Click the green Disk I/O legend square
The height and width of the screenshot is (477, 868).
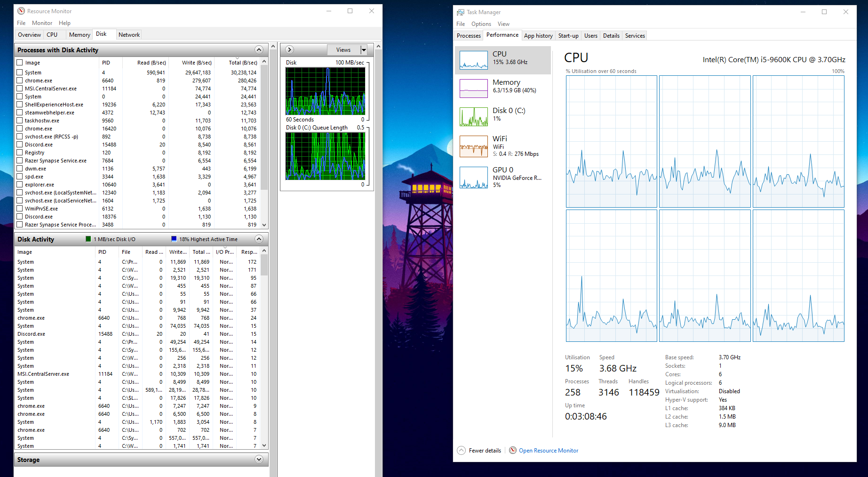[x=88, y=239]
